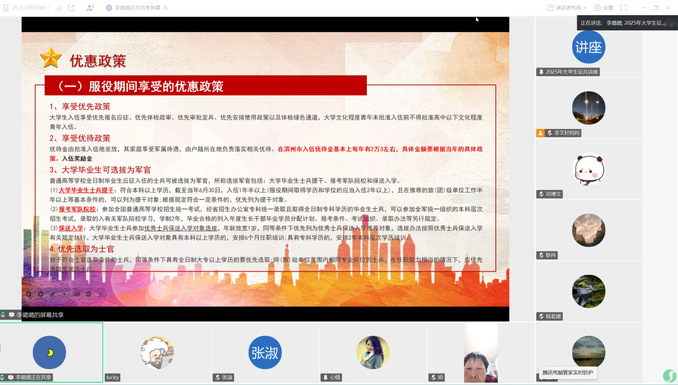Select the panda avatar participant
This screenshot has width=678, height=385.
(588, 169)
